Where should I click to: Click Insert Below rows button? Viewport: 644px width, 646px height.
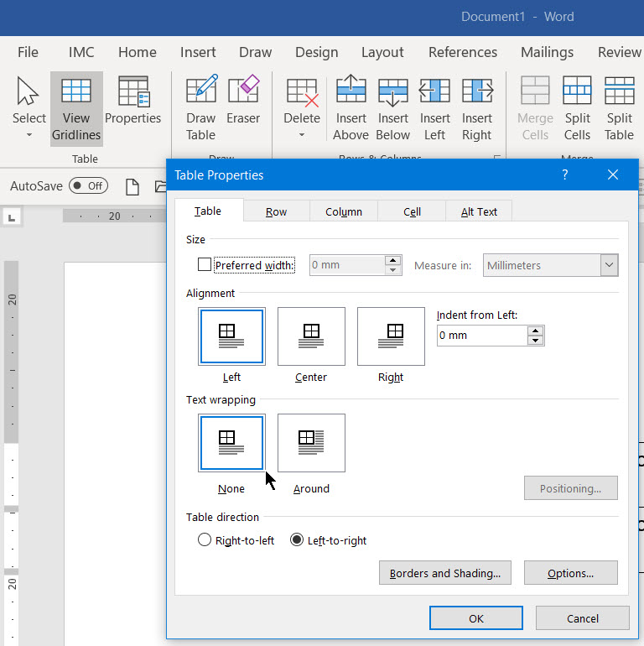(392, 109)
